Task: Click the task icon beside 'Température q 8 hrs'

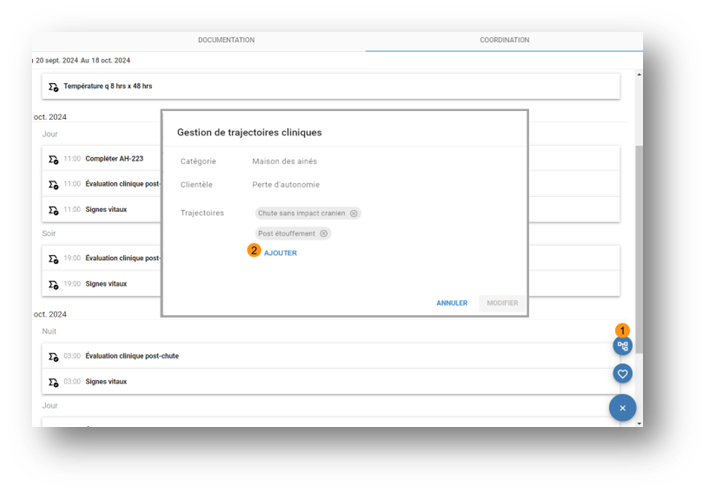Action: [53, 87]
